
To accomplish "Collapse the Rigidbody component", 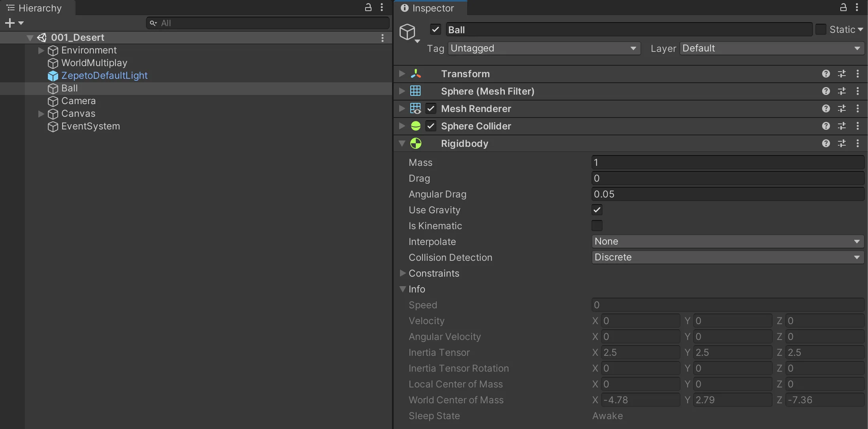I will 402,143.
